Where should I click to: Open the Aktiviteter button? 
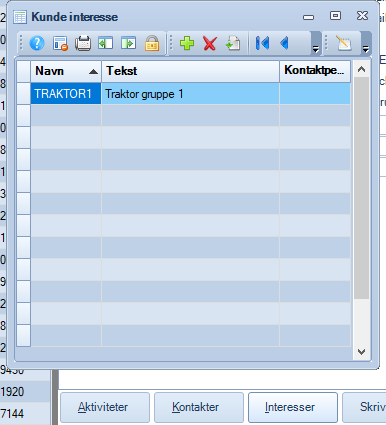pyautogui.click(x=105, y=407)
